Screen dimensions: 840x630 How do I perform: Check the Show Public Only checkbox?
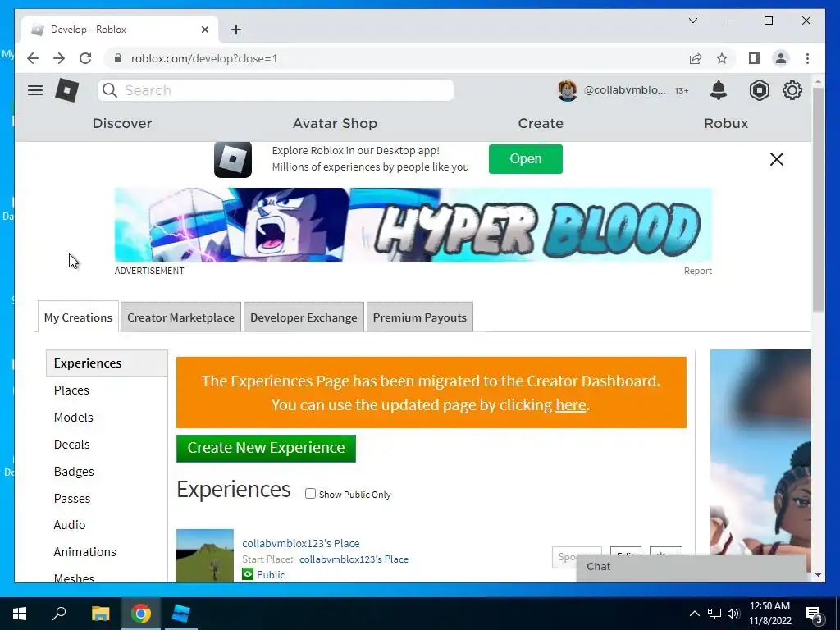[310, 494]
